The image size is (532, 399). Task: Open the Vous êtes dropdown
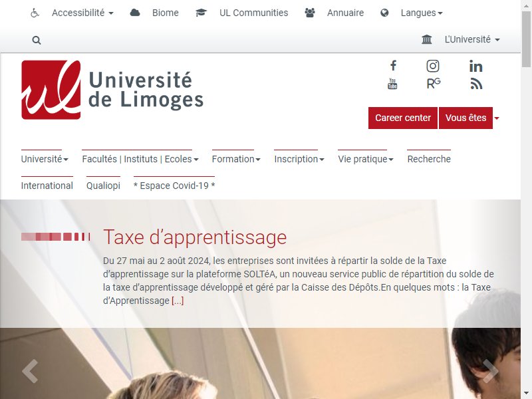coord(469,118)
